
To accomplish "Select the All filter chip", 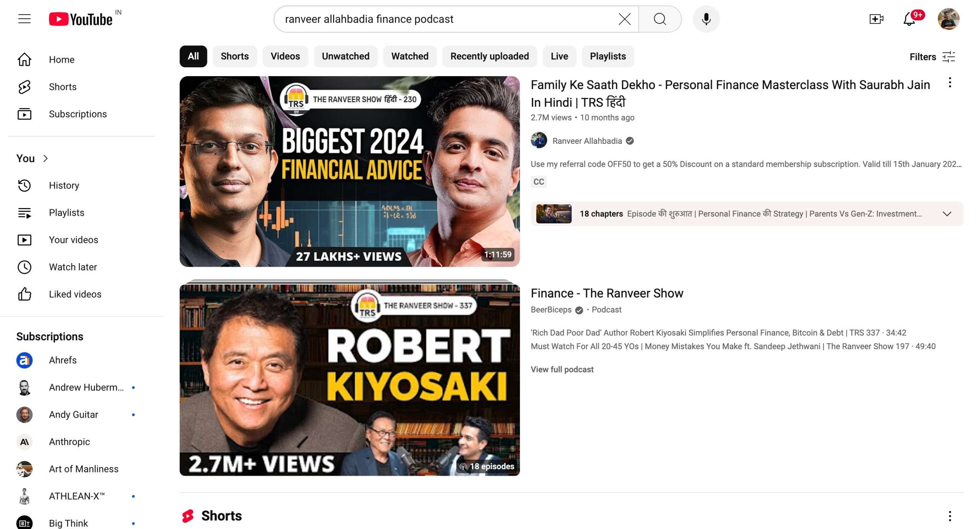I will pos(193,56).
